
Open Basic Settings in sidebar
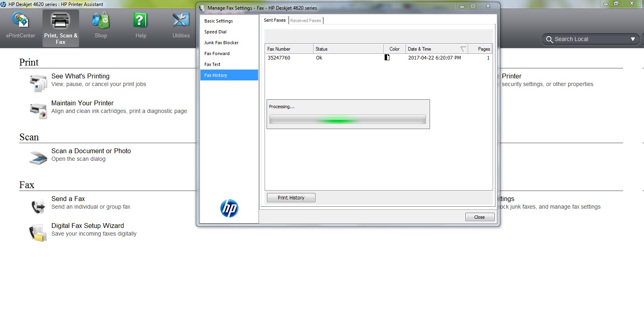pos(229,21)
